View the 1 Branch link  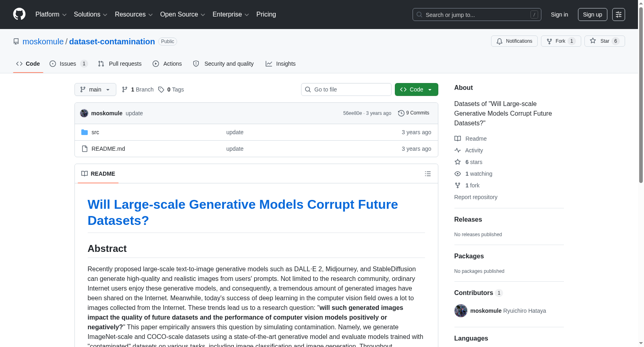(138, 89)
